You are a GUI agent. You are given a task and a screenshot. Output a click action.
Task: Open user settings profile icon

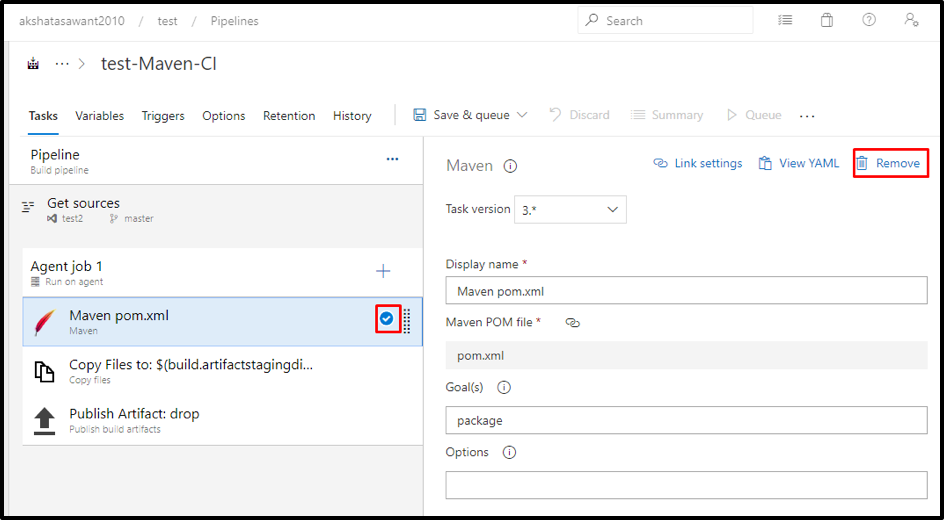[x=911, y=20]
